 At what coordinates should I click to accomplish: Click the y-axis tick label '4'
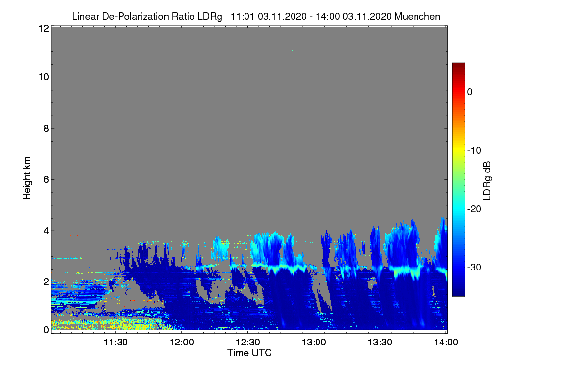[x=46, y=231]
